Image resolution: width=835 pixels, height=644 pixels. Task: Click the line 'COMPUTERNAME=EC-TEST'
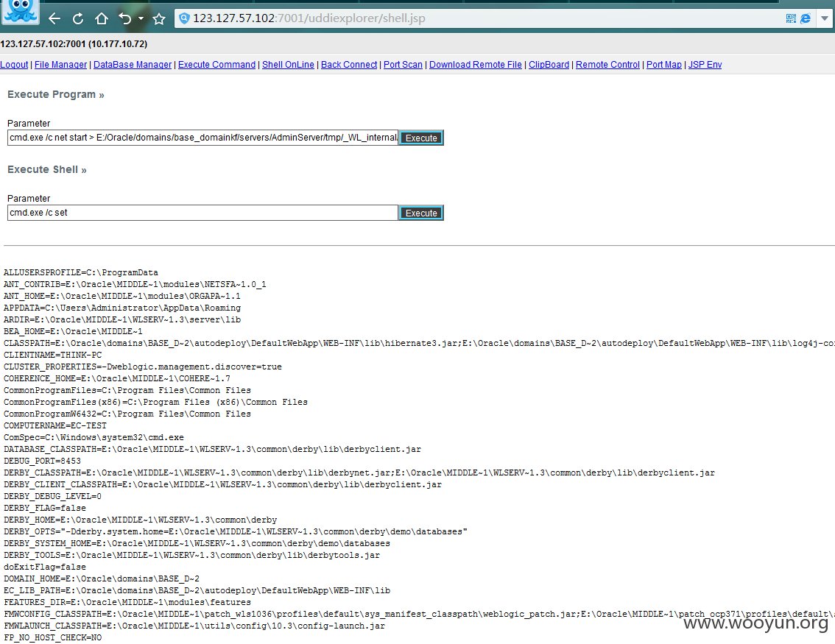coord(55,426)
